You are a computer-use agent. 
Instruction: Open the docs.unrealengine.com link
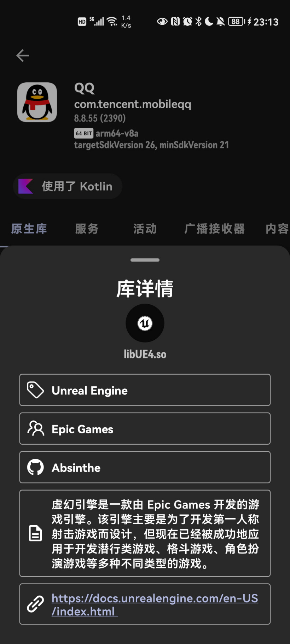155,604
